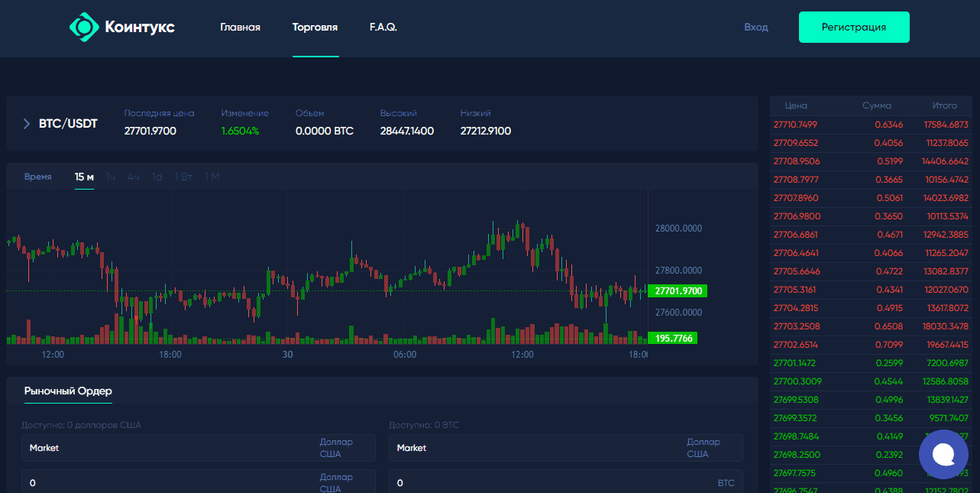
Task: Open the F.A.Q. page
Action: [x=382, y=26]
